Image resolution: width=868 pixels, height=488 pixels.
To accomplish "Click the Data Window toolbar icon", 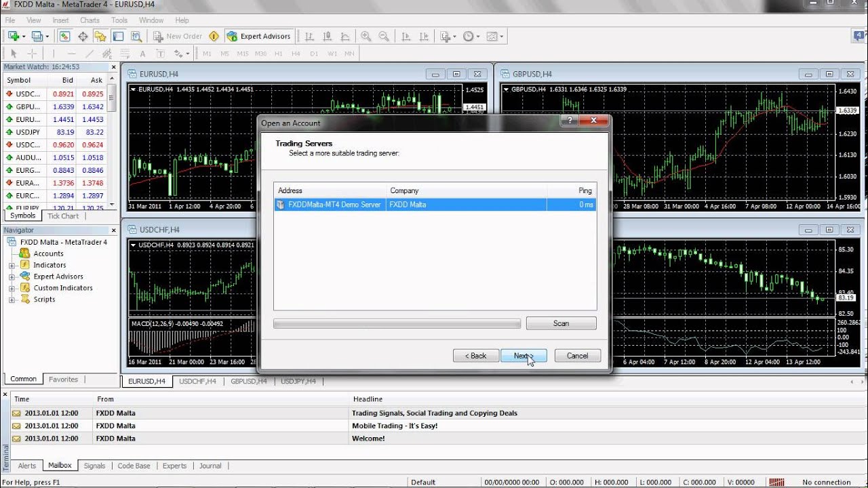I will (x=83, y=36).
